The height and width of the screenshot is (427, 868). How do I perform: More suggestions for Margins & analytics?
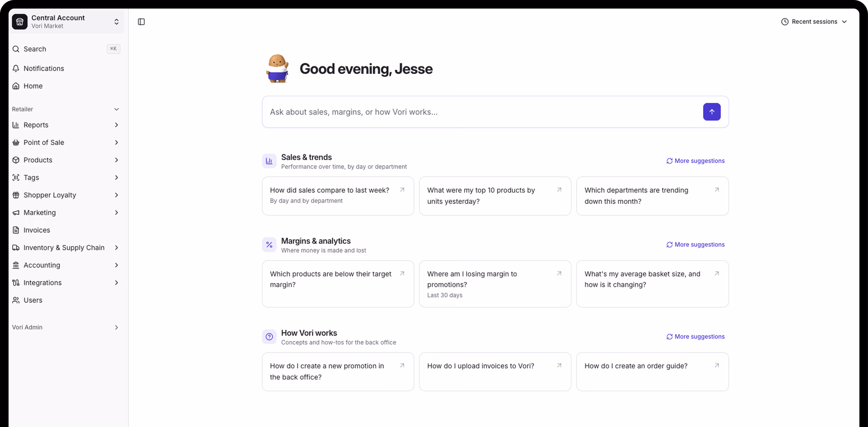(695, 245)
